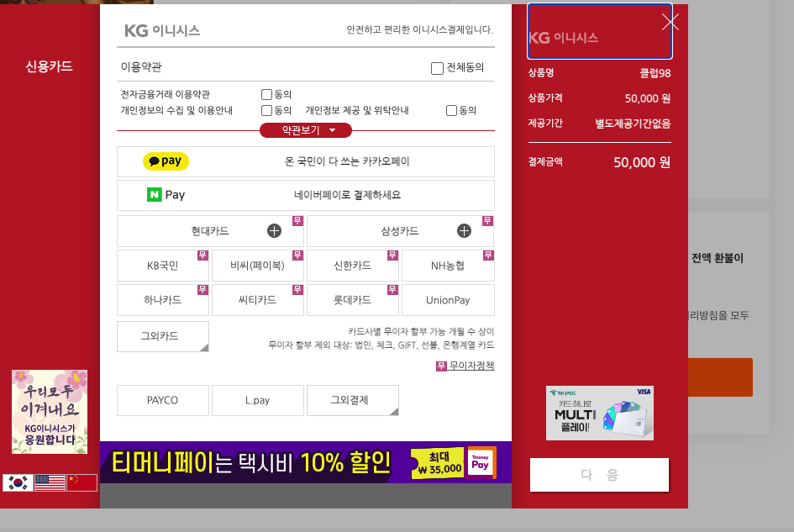
Task: Click the 상품가격 50,000 원 value
Action: tap(648, 98)
